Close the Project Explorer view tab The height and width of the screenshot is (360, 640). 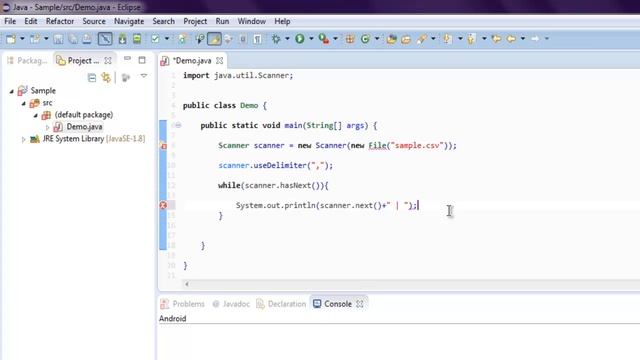108,61
